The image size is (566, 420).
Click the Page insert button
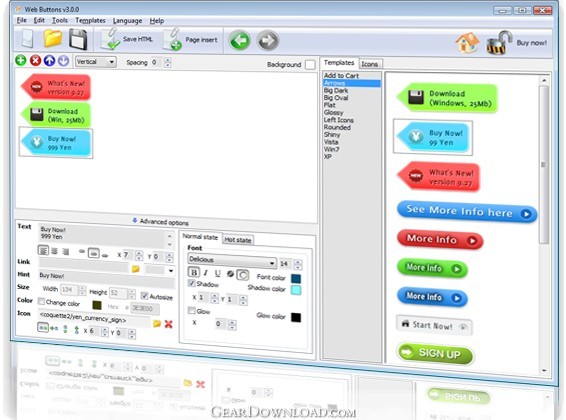coord(191,40)
